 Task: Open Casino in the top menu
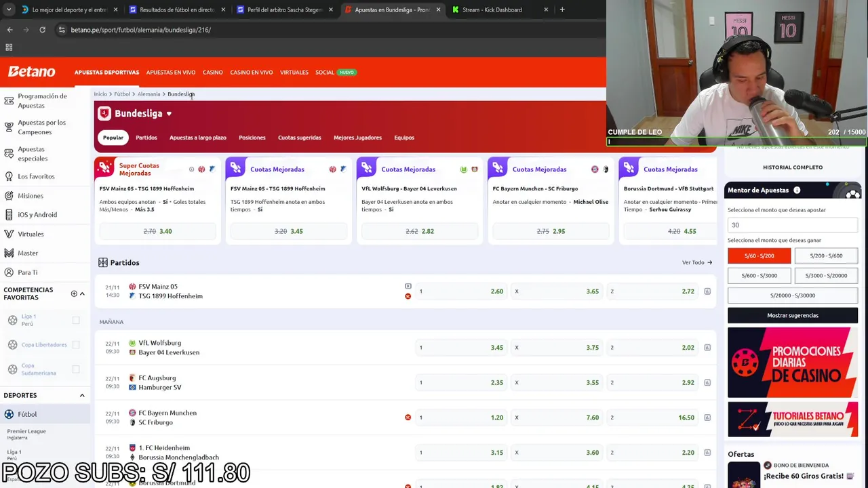pos(213,73)
